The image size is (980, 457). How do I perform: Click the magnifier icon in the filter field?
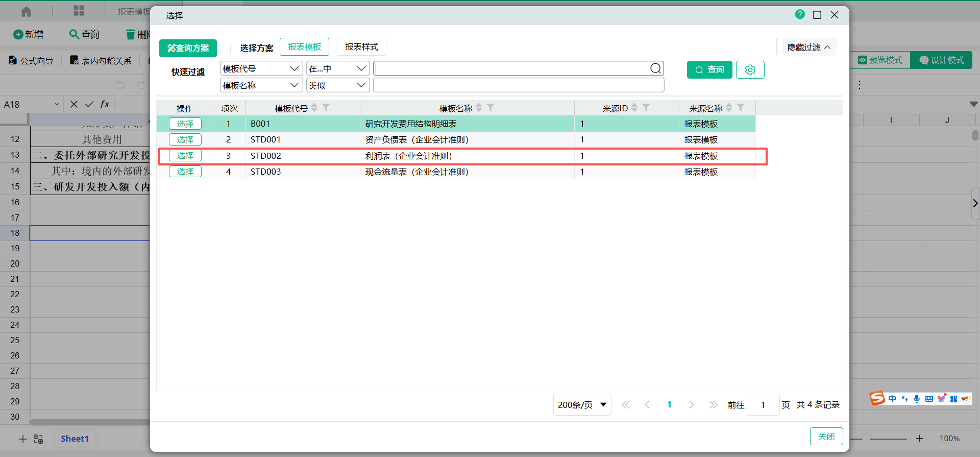tap(655, 68)
